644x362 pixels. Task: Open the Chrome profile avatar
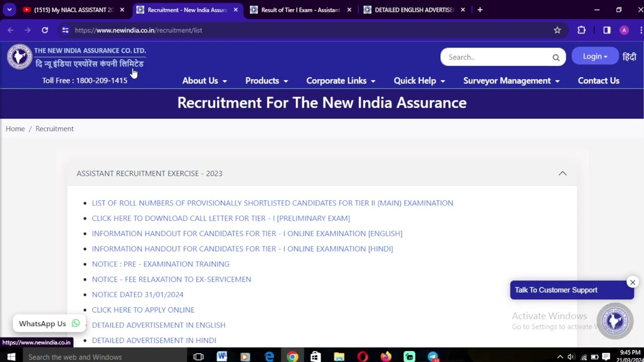click(624, 30)
